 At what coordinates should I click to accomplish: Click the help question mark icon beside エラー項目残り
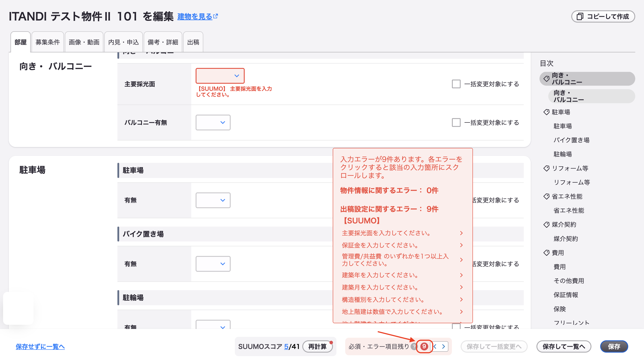pos(414,346)
